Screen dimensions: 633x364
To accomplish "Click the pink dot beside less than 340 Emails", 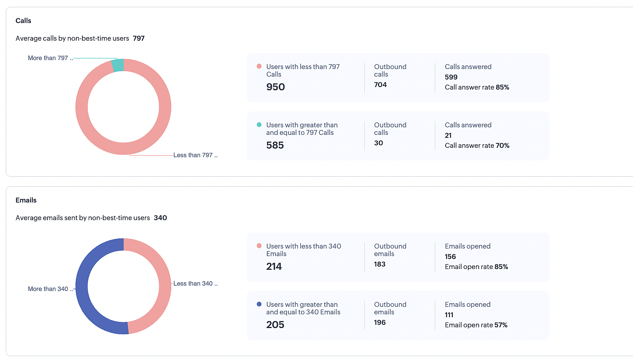I will click(x=259, y=246).
